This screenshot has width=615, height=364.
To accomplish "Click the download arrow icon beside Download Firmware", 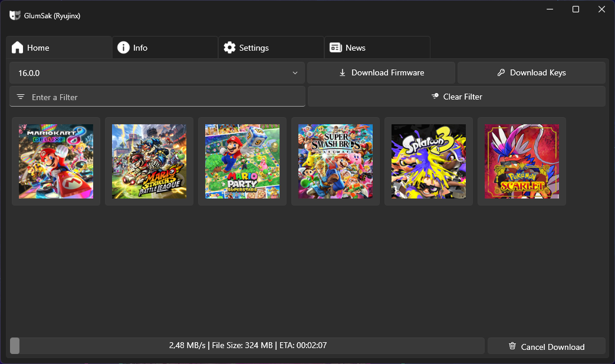I will [x=343, y=72].
